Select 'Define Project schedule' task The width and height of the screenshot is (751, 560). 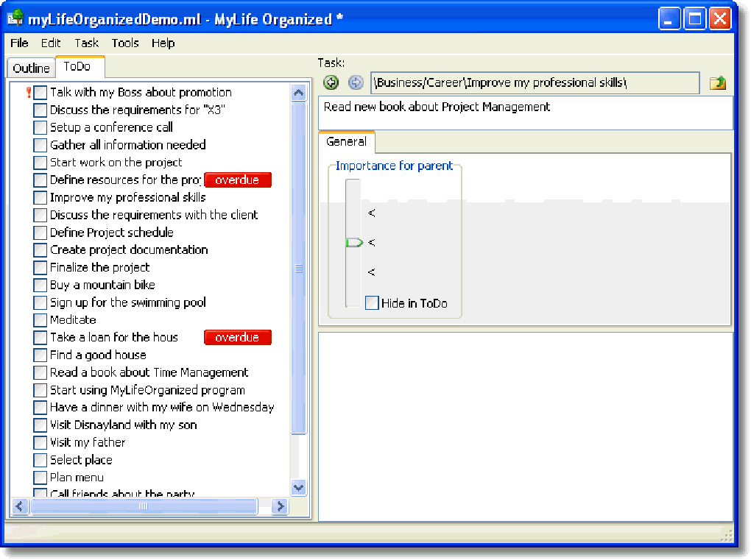tap(112, 233)
